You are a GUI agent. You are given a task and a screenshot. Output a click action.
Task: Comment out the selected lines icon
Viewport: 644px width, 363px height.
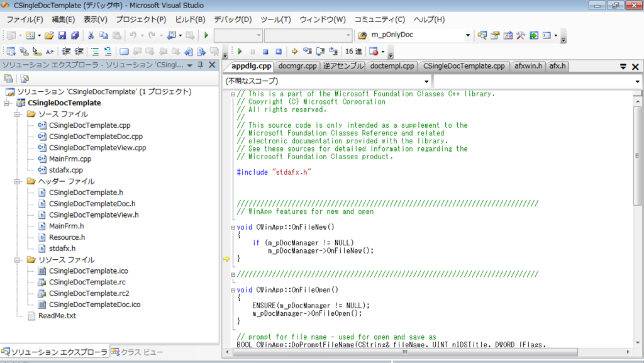(95, 52)
